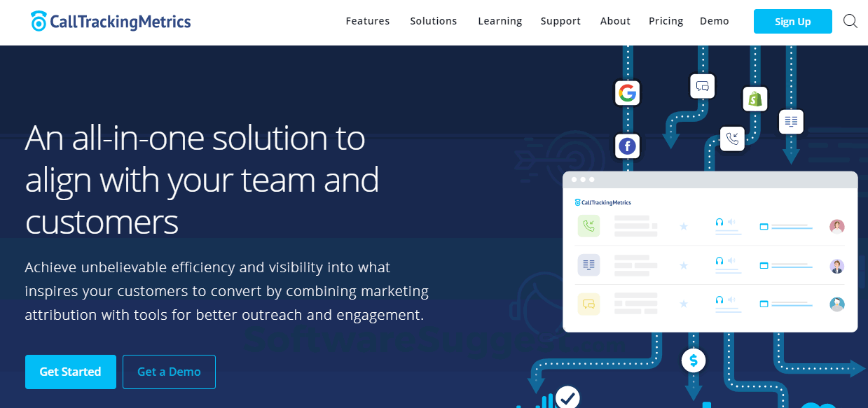
Task: Go to the Pricing page
Action: pyautogui.click(x=666, y=21)
